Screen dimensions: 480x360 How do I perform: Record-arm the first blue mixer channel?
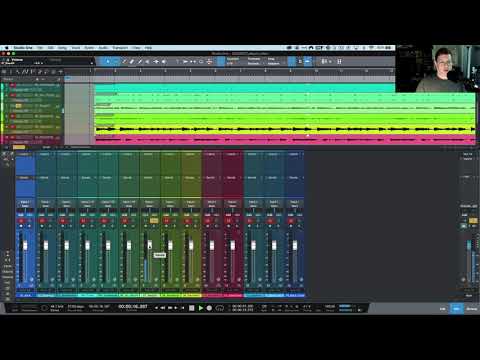[21, 226]
